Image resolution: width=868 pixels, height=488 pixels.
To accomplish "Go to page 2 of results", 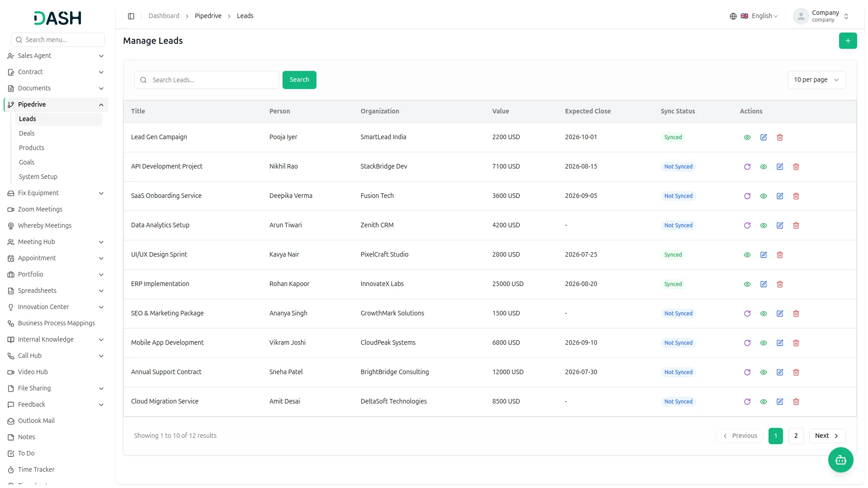I will [x=796, y=436].
